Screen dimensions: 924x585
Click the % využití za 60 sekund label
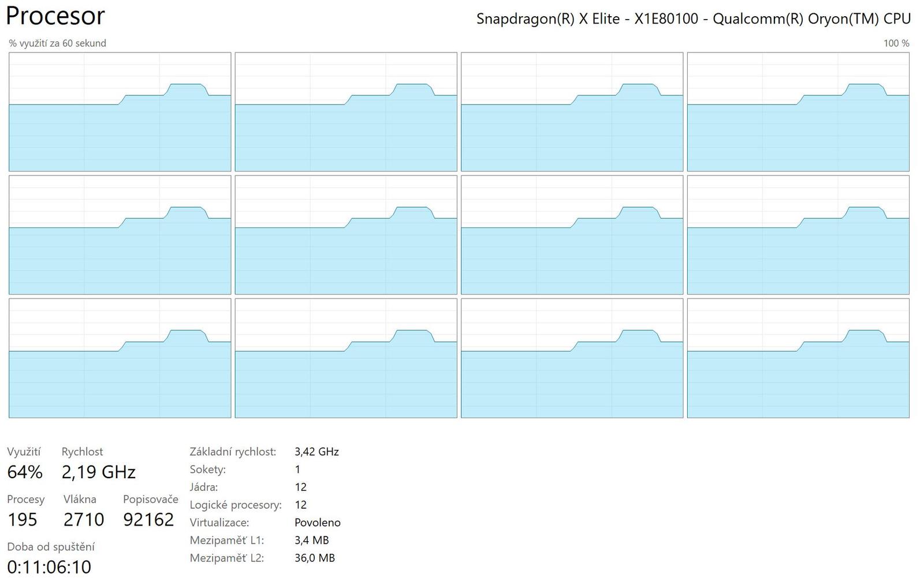[57, 43]
